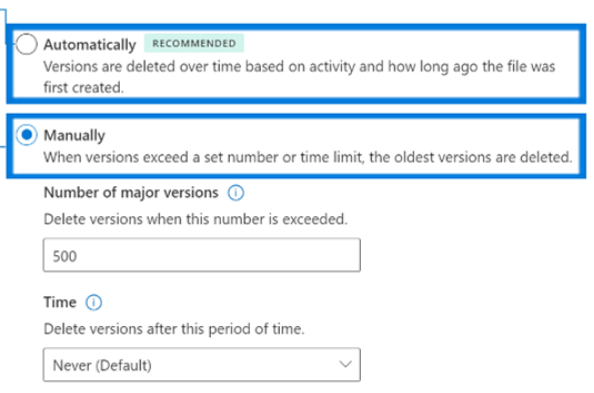
Task: Select the Manually radio button
Action: 27,135
